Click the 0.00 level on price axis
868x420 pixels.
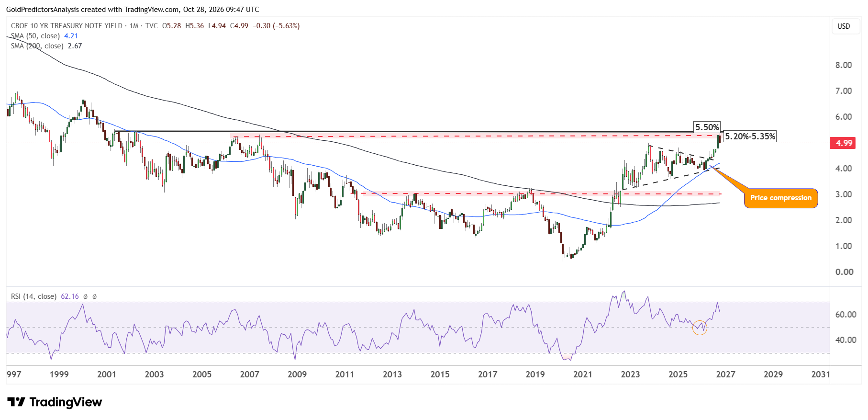844,272
